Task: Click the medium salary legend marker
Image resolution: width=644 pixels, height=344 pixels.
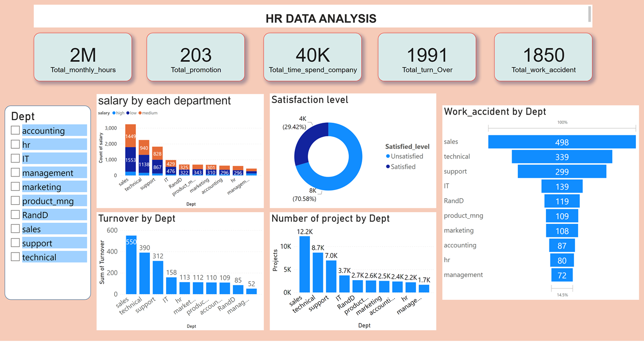Action: (x=140, y=113)
